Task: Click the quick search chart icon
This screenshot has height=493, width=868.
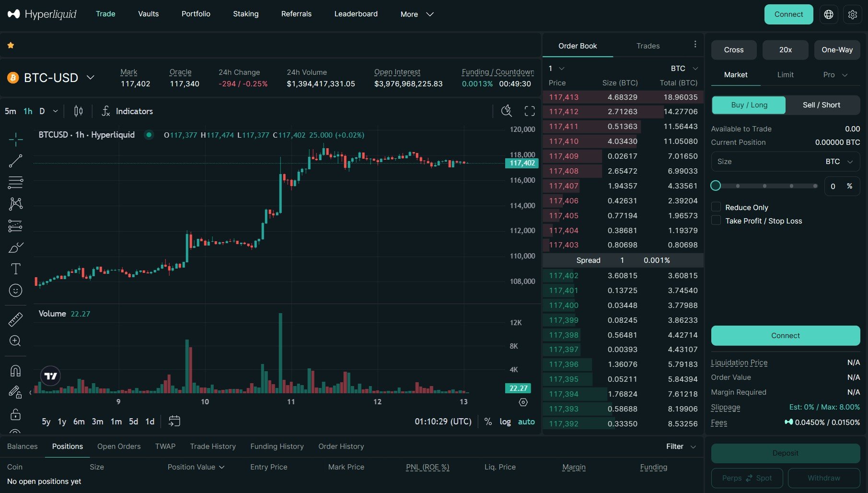Action: click(x=506, y=111)
